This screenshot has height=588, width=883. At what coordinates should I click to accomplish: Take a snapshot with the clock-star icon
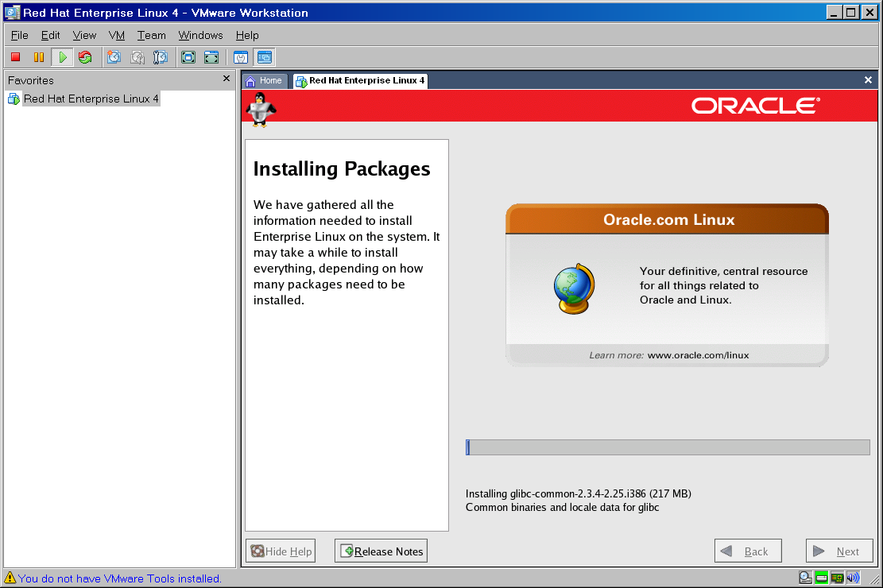pos(114,57)
